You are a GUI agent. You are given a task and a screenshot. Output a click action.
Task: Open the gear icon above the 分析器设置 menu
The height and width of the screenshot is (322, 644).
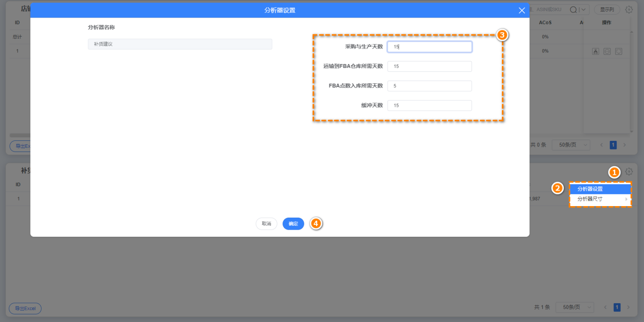click(x=629, y=172)
